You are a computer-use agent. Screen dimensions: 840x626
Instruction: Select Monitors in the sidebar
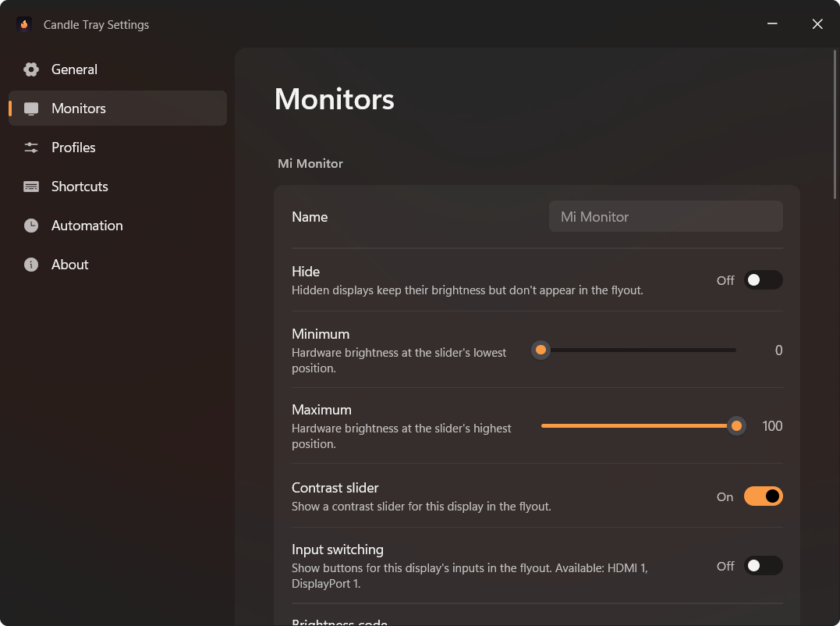[x=118, y=108]
